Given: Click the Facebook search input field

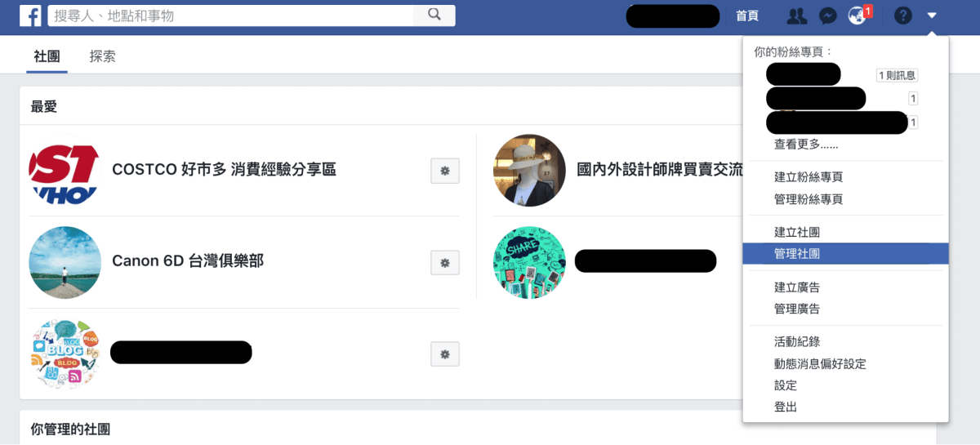Looking at the screenshot, I should [232, 15].
